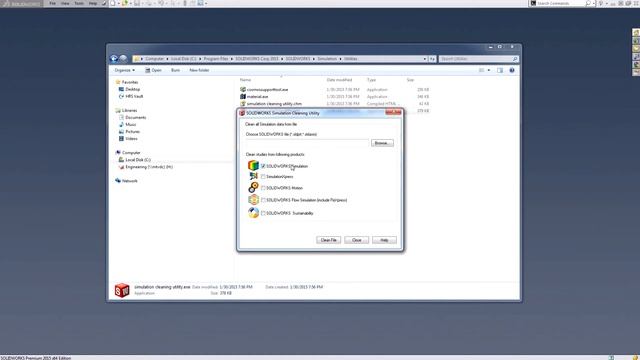Select Local Disk (C:) in navigation pane
The width and height of the screenshot is (640, 360).
138,160
